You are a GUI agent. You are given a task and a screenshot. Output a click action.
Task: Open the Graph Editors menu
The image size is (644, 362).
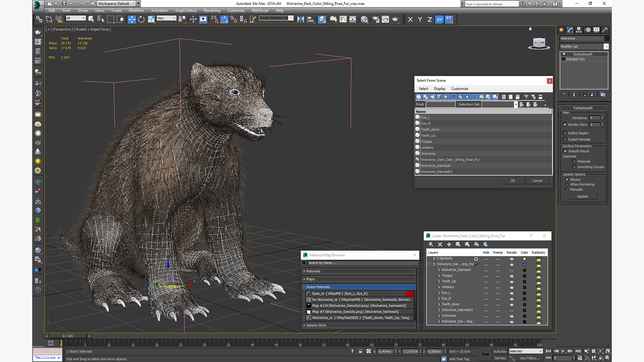pyautogui.click(x=186, y=11)
